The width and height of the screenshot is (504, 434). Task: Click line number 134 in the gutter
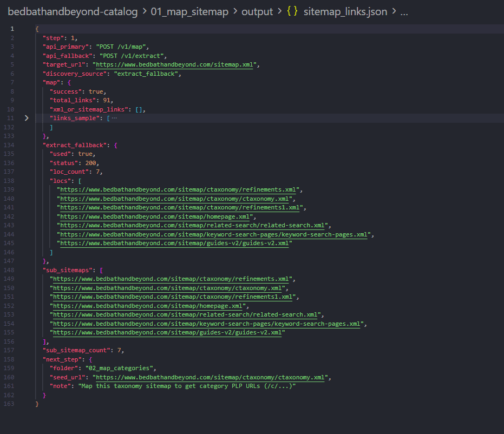point(9,145)
